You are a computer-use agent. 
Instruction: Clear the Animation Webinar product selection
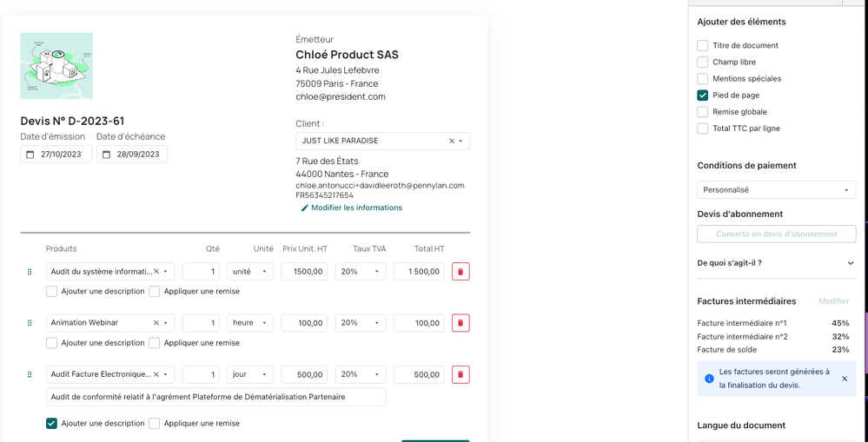click(x=156, y=323)
